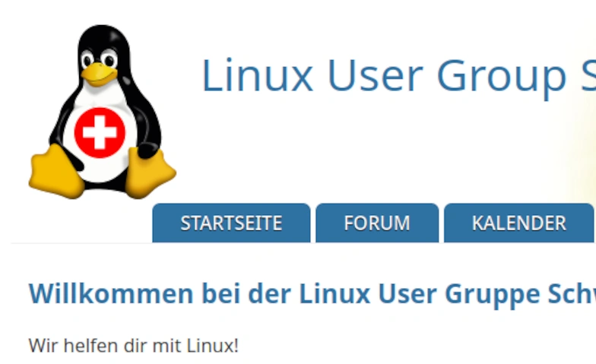Click the word 'bei' in the heading
The height and width of the screenshot is (364, 596).
click(221, 293)
